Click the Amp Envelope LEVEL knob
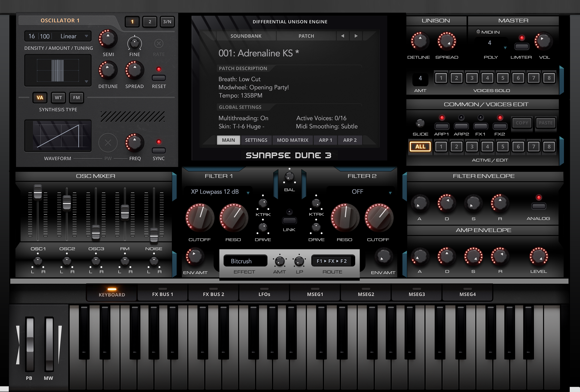The height and width of the screenshot is (392, 580). click(539, 256)
